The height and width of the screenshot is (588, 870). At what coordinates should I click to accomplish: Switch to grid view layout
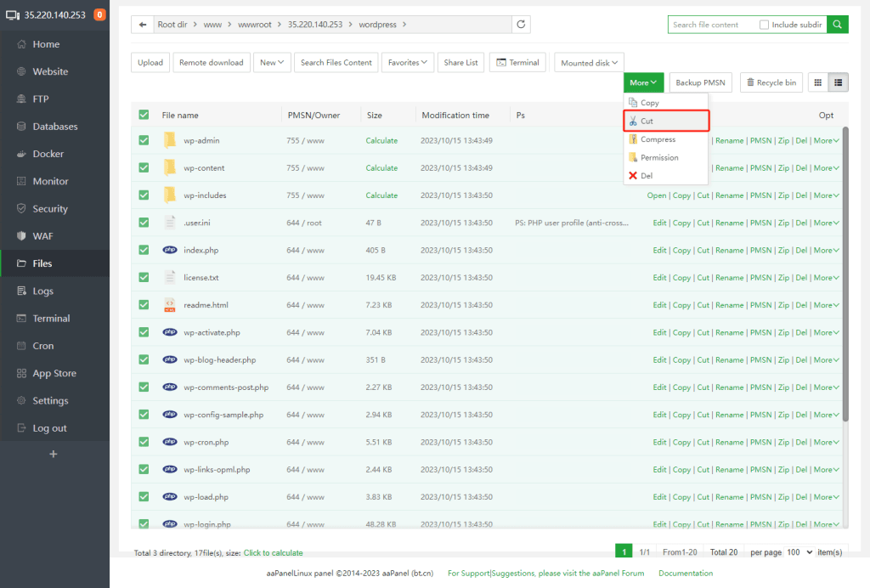click(818, 82)
